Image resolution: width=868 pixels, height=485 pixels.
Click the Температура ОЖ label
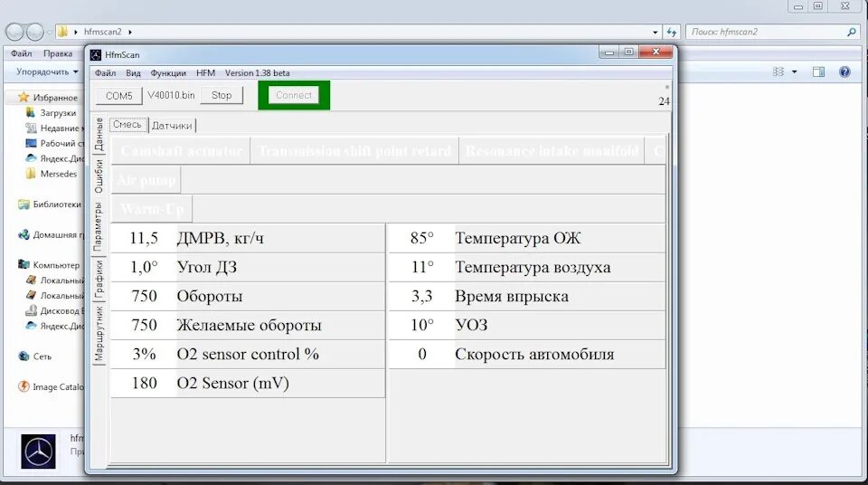pos(518,238)
